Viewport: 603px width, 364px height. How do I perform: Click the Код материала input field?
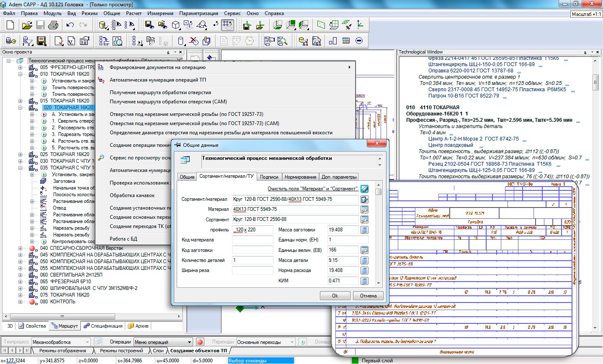(253, 240)
